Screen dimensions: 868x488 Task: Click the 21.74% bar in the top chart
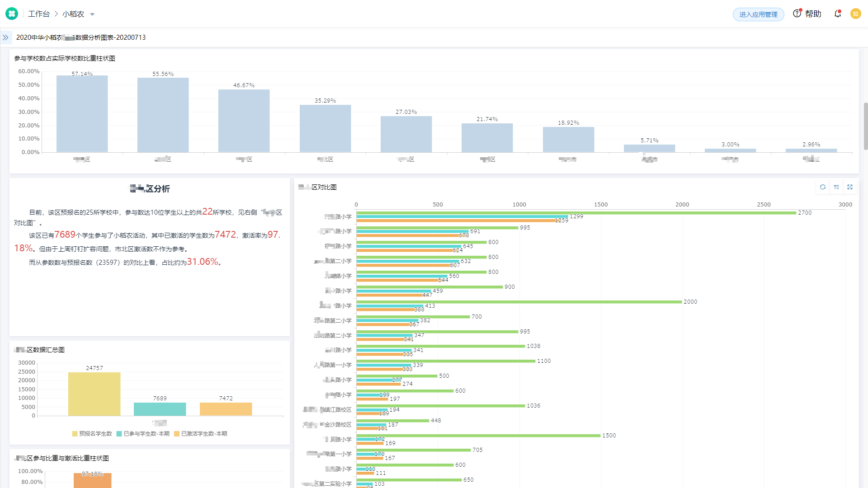pos(487,138)
